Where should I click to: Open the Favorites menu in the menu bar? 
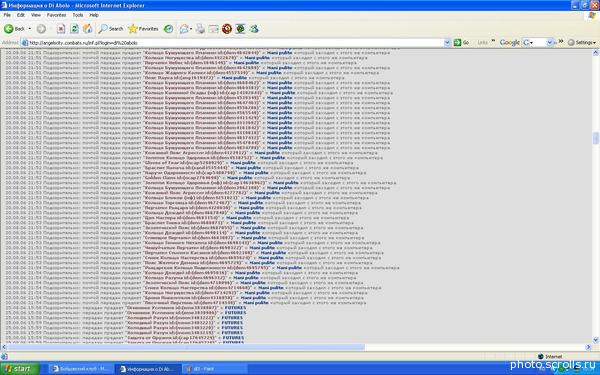(x=56, y=15)
